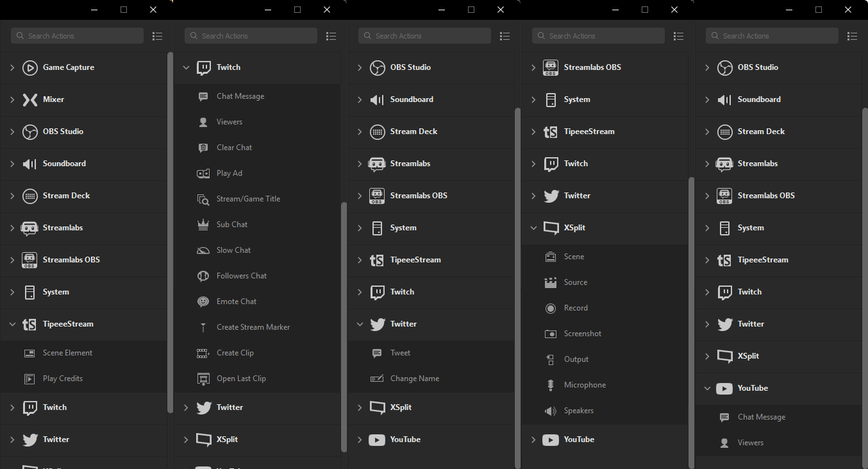Select the Scene icon under XSplit
The height and width of the screenshot is (469, 868).
(x=550, y=257)
